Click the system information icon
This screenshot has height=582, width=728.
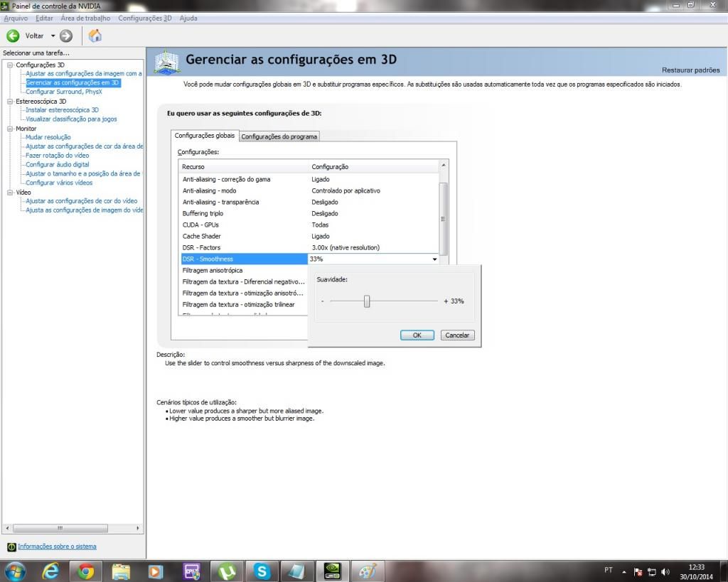(x=11, y=546)
